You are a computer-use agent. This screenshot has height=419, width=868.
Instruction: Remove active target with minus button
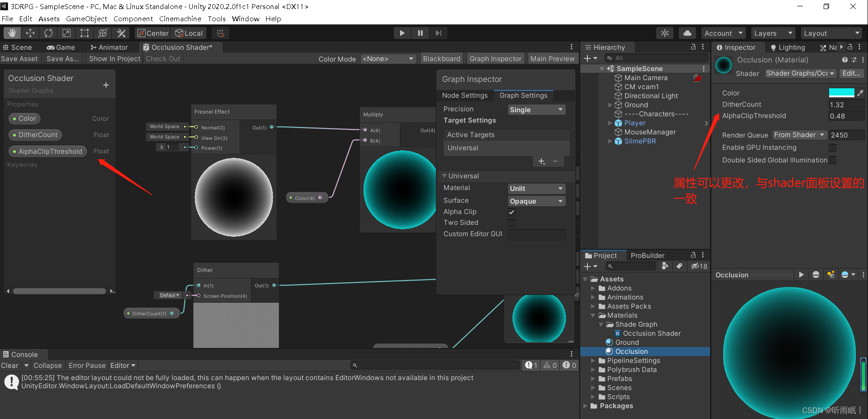(555, 162)
